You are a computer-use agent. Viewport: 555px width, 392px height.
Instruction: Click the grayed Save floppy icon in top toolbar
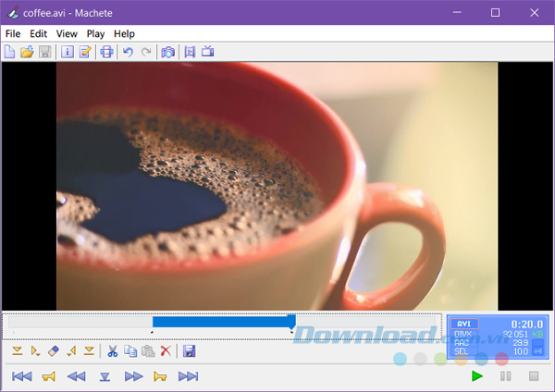(45, 52)
